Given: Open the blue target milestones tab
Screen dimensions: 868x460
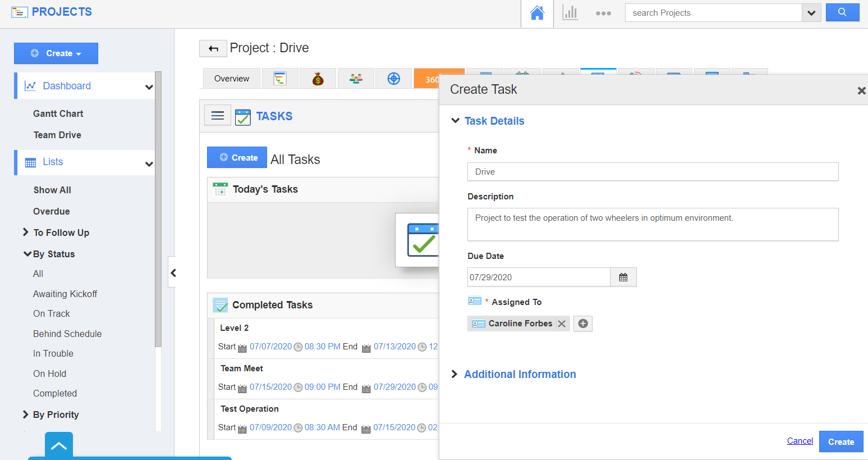Looking at the screenshot, I should click(x=394, y=79).
